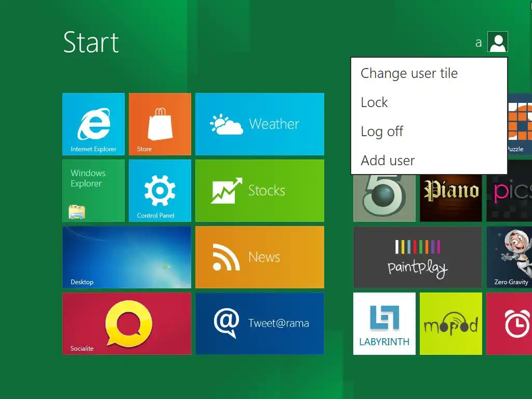Open the mopod tile

pos(450,323)
